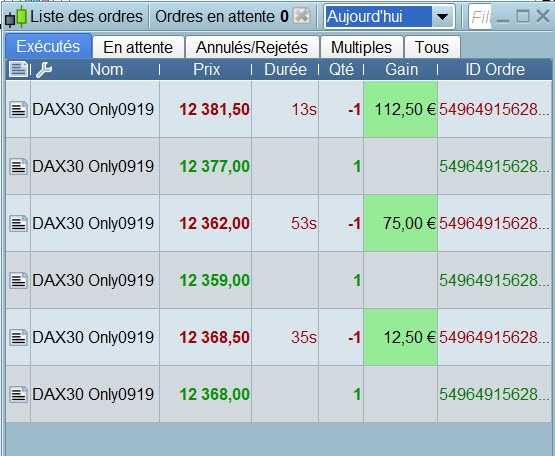Viewport: 555px width, 456px height.
Task: Select the price 12 368,50
Action: 214,337
